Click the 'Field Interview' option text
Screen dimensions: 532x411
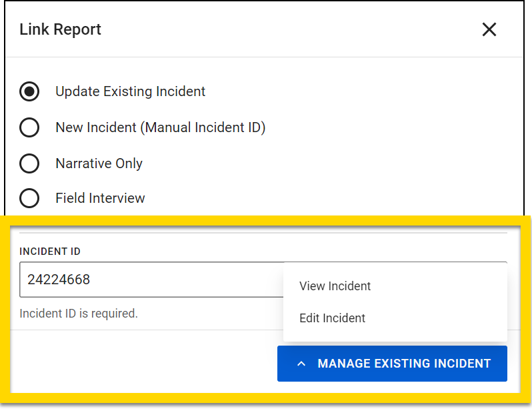click(100, 198)
